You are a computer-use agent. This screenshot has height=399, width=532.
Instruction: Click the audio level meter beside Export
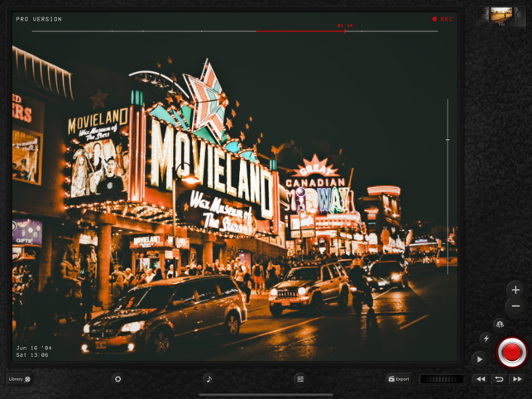pos(442,379)
